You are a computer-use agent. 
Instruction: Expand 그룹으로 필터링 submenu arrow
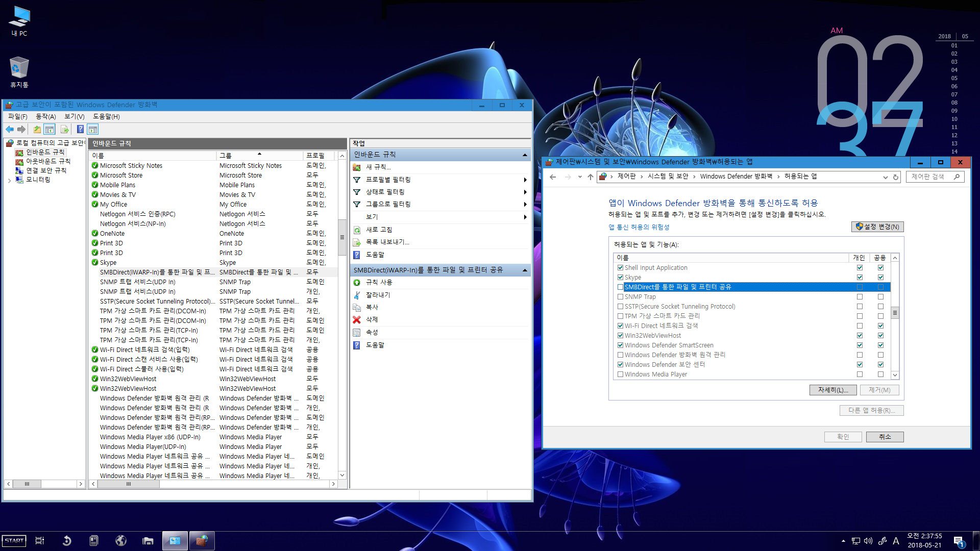pos(525,204)
